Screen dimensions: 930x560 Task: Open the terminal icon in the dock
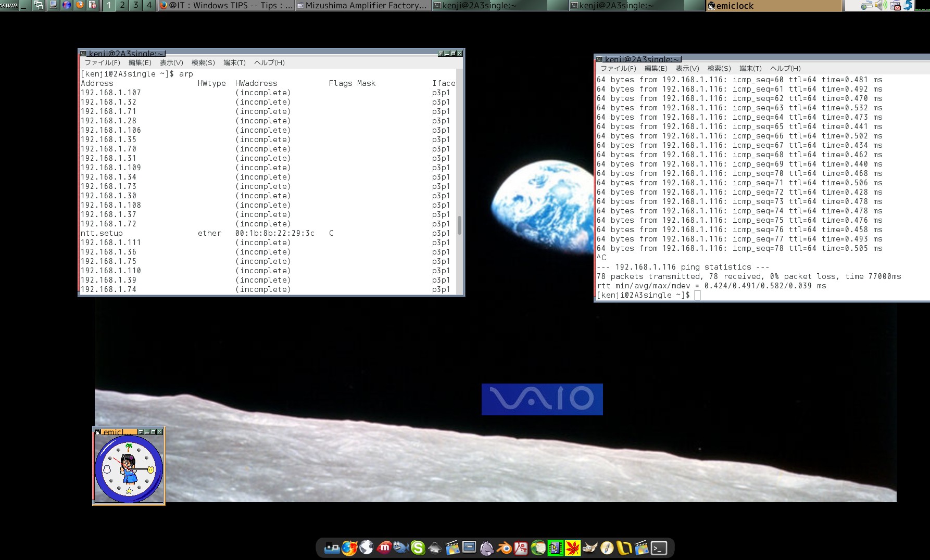coord(659,548)
